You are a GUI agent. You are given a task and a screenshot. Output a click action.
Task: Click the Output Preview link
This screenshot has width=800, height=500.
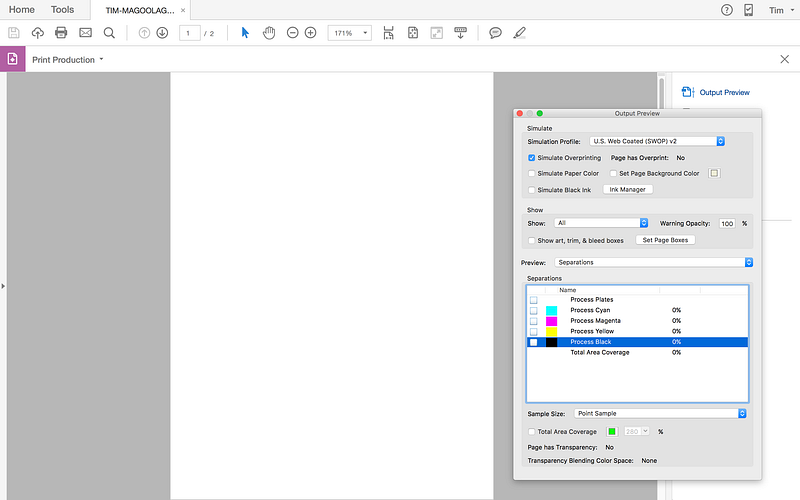[x=724, y=92]
